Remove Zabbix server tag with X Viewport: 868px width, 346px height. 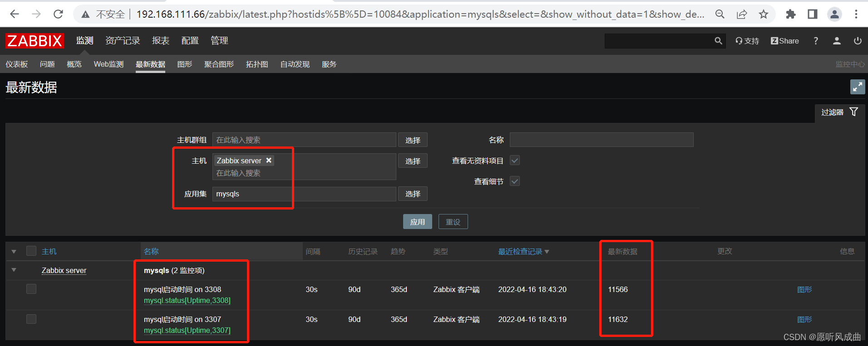[269, 160]
